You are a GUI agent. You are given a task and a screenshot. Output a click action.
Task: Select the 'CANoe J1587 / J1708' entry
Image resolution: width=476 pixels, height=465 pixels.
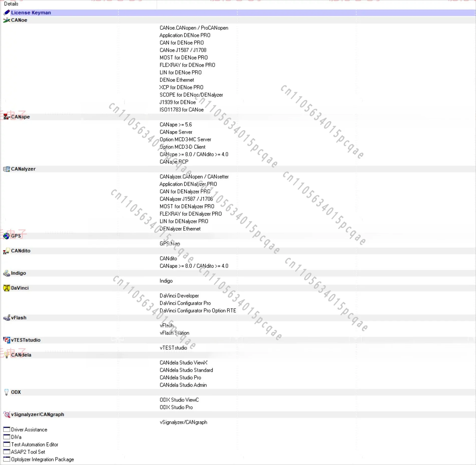tap(183, 50)
